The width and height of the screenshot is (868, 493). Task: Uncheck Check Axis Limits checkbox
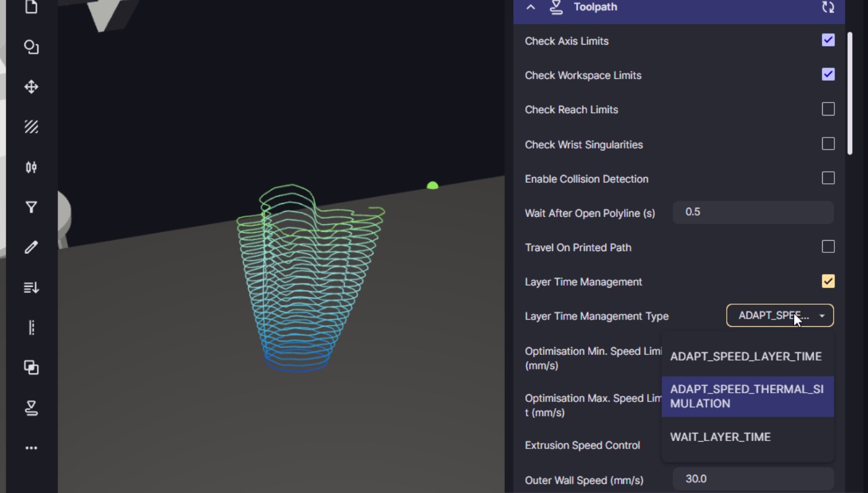(828, 40)
